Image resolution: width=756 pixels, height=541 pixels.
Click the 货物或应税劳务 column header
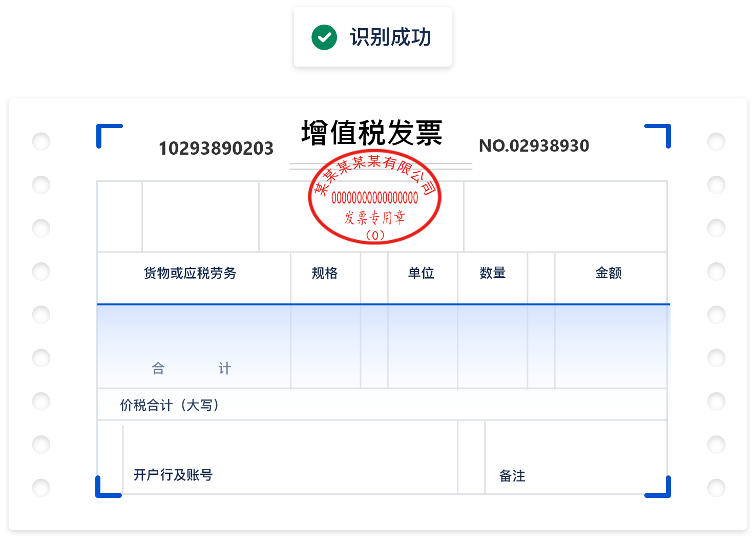point(190,273)
